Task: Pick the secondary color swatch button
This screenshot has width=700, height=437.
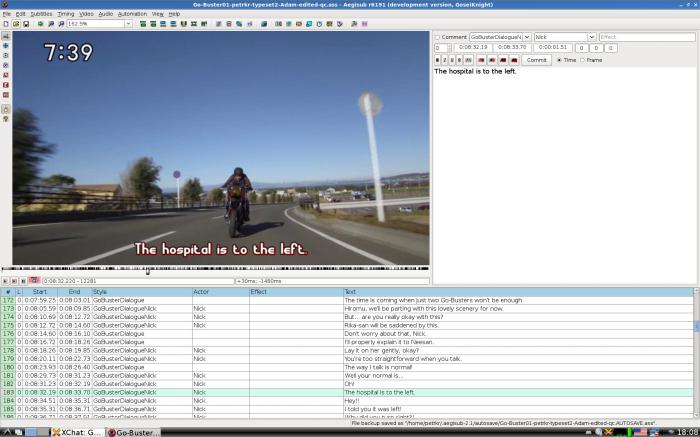Action: coord(492,60)
